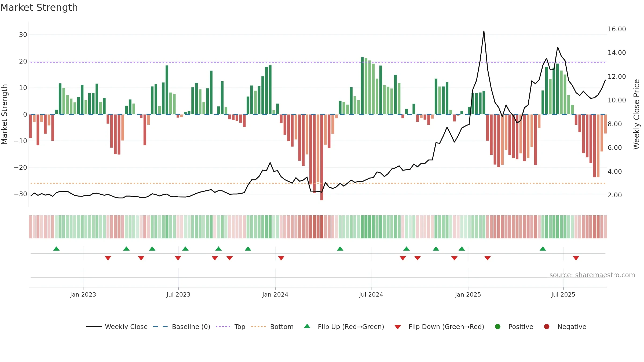Click the Weekly Close Price axis title
The width and height of the screenshot is (644, 362).
[x=636, y=114]
